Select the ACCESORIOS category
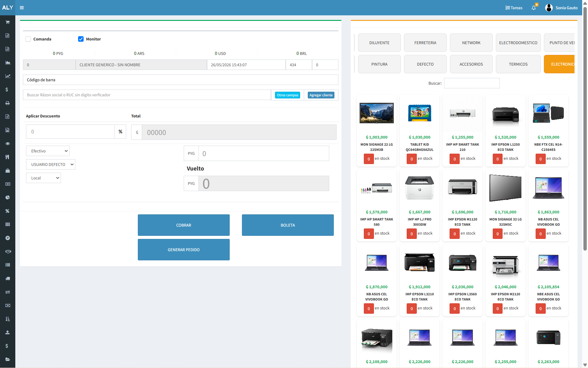588x368 pixels. tap(471, 64)
